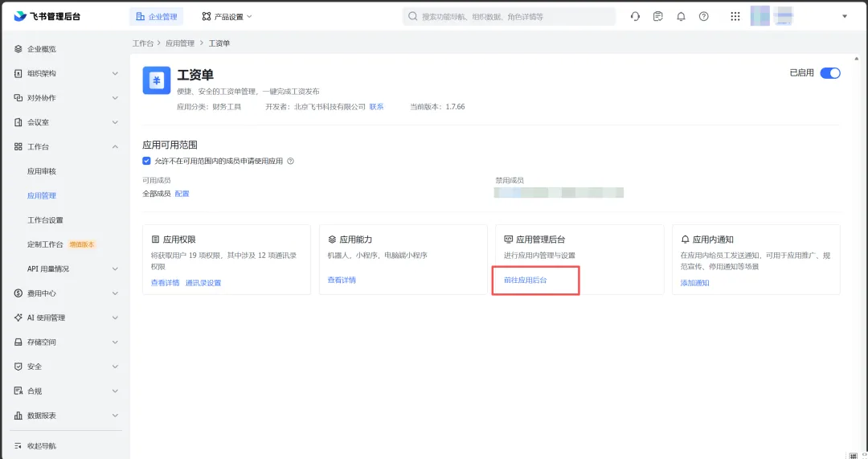Image resolution: width=868 pixels, height=459 pixels.
Task: Click the 安全 shield sidebar icon
Action: [18, 367]
